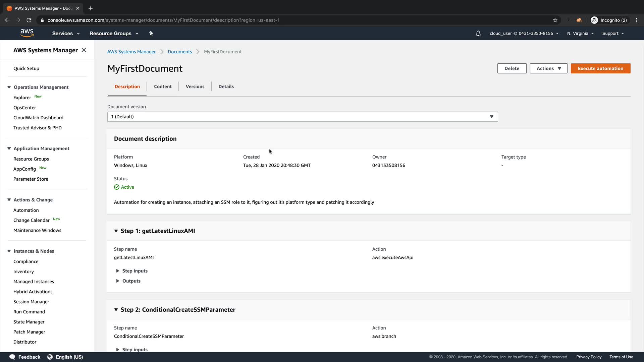Open the notifications bell icon
This screenshot has width=644, height=362.
click(478, 34)
